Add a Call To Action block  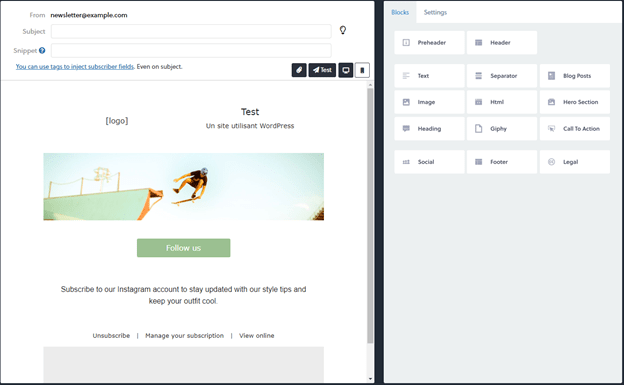click(x=574, y=129)
